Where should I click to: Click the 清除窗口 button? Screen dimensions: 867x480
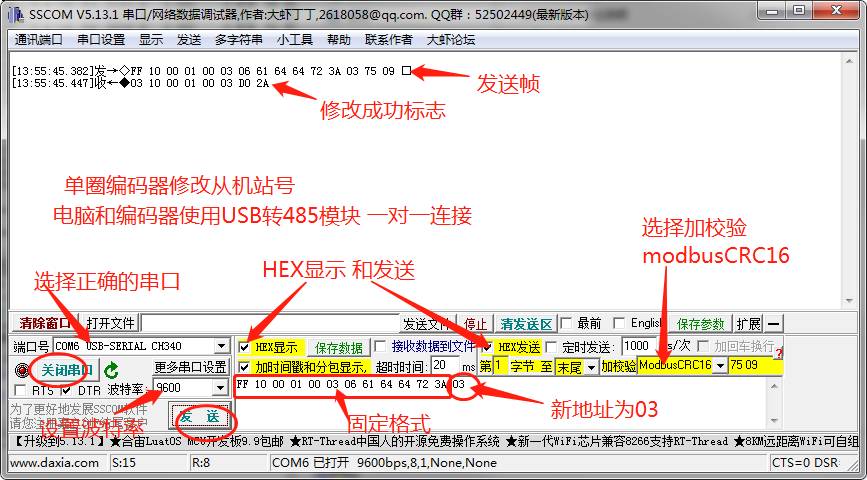[46, 323]
